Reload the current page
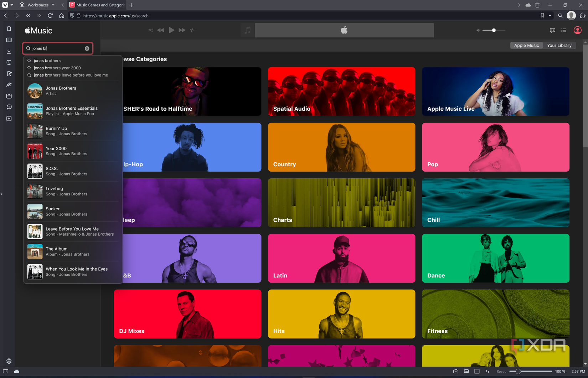 click(50, 16)
